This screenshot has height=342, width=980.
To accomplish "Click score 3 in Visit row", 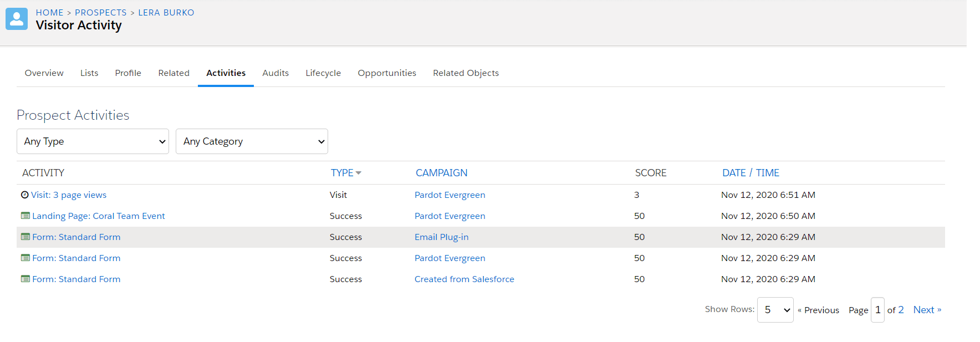I will point(637,195).
